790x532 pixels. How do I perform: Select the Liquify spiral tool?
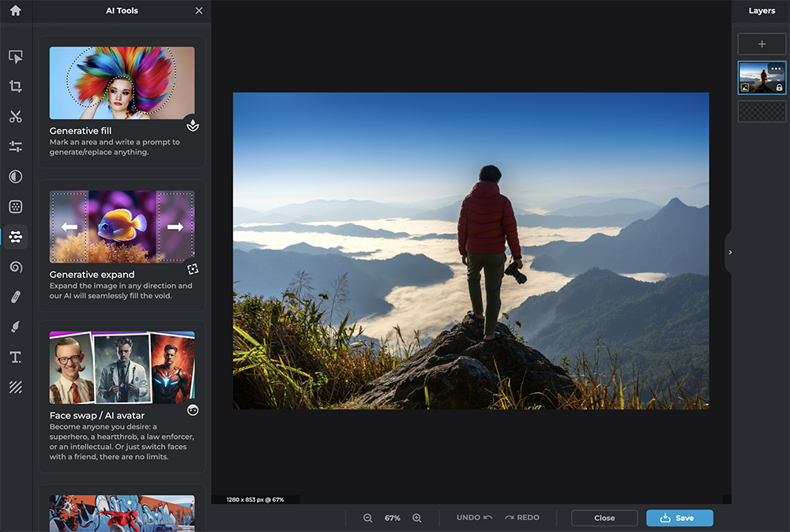coord(16,267)
